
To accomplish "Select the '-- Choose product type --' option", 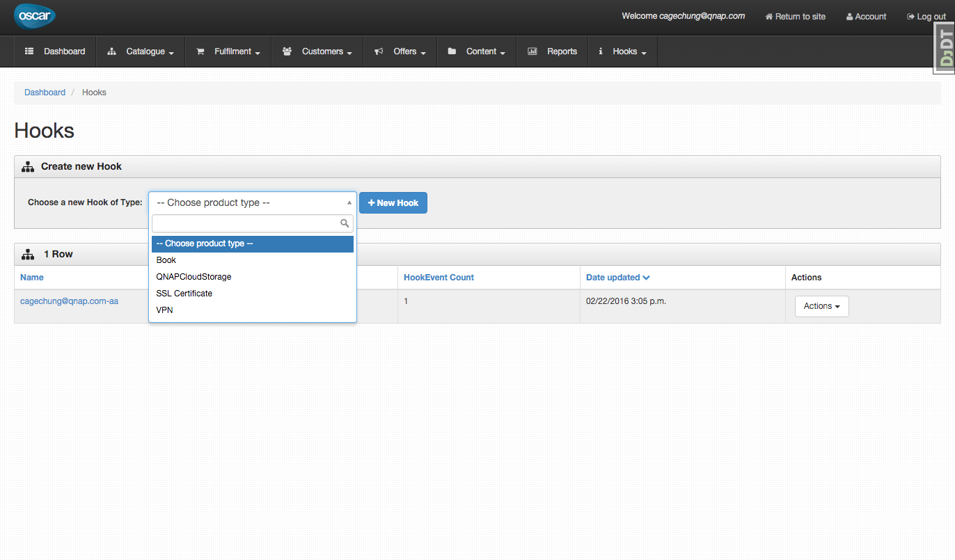I will [x=253, y=244].
